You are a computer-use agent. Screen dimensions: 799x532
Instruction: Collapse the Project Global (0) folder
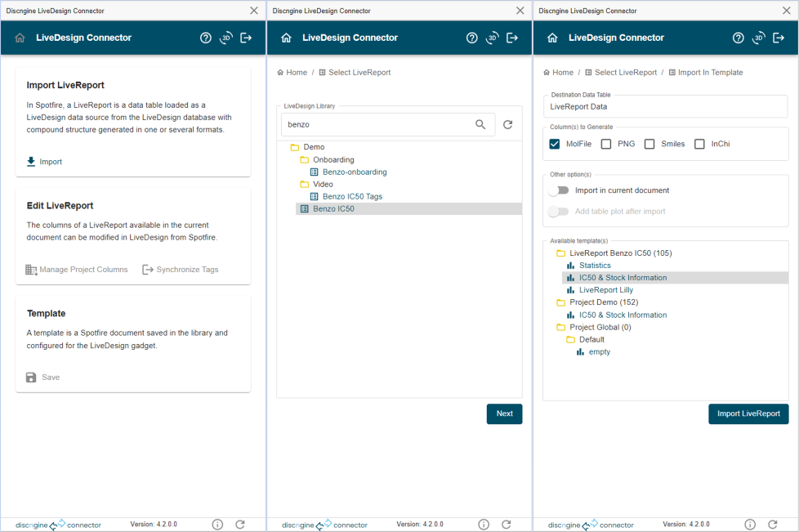pyautogui.click(x=560, y=328)
